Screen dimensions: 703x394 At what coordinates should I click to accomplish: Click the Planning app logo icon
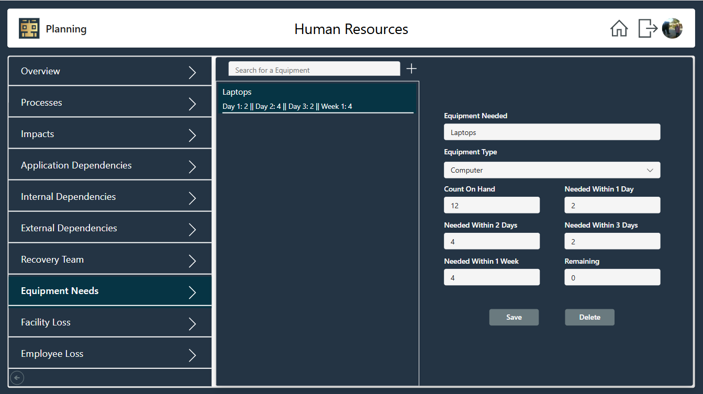29,29
